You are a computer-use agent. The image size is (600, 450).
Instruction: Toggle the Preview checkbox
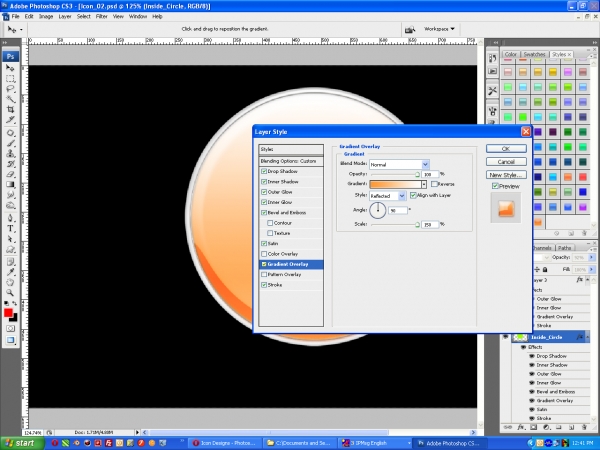pyautogui.click(x=495, y=186)
